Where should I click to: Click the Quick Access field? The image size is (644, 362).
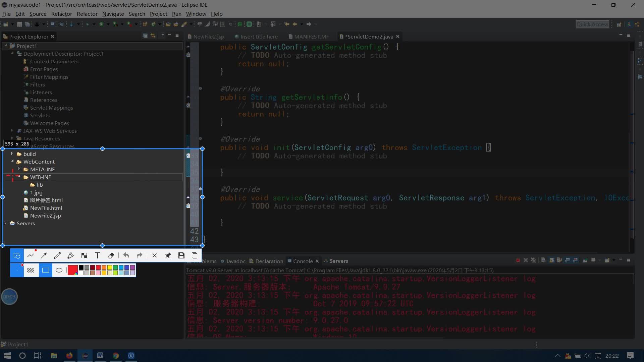pos(592,24)
